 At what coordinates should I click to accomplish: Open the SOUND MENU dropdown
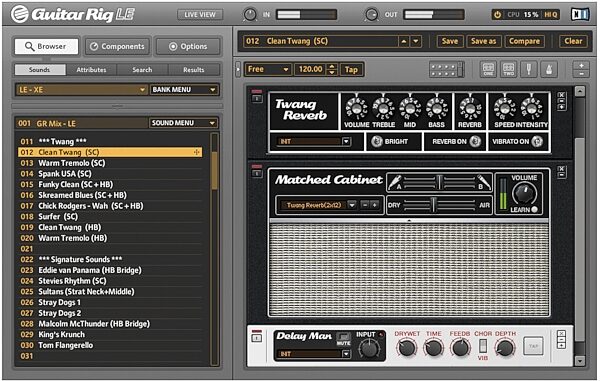[x=183, y=123]
